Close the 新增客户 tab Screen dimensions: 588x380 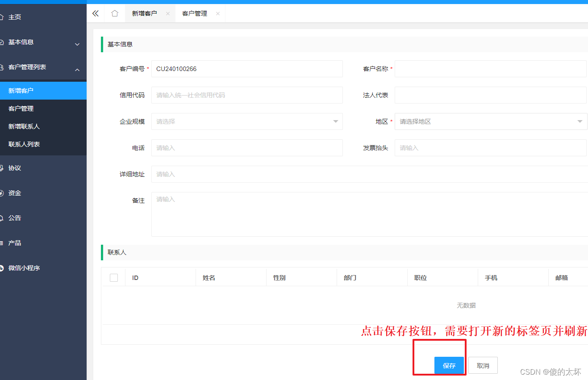(168, 14)
